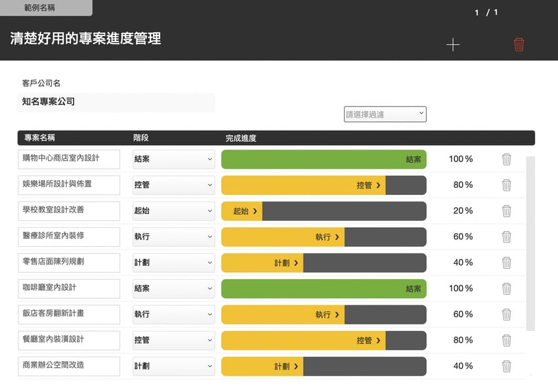Change stage dropdown of 零售店面陳列規劃
The width and height of the screenshot is (558, 392).
(173, 263)
